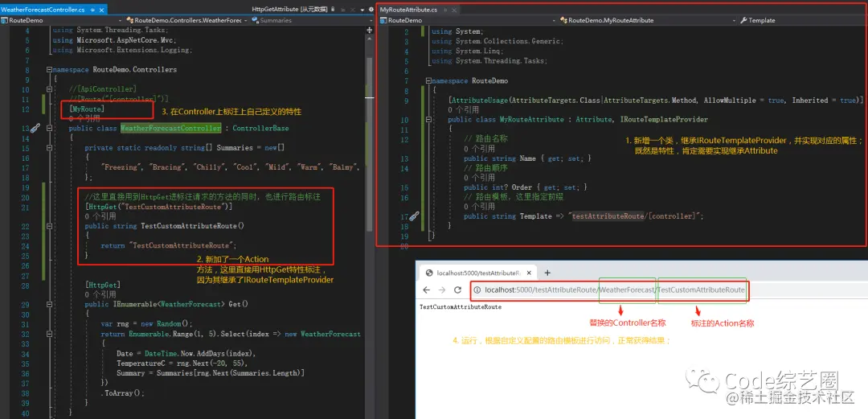Click '0 个引用' CodeLens above MyRouteAttribute class
Viewport: 868px width, 419px height.
(x=464, y=109)
